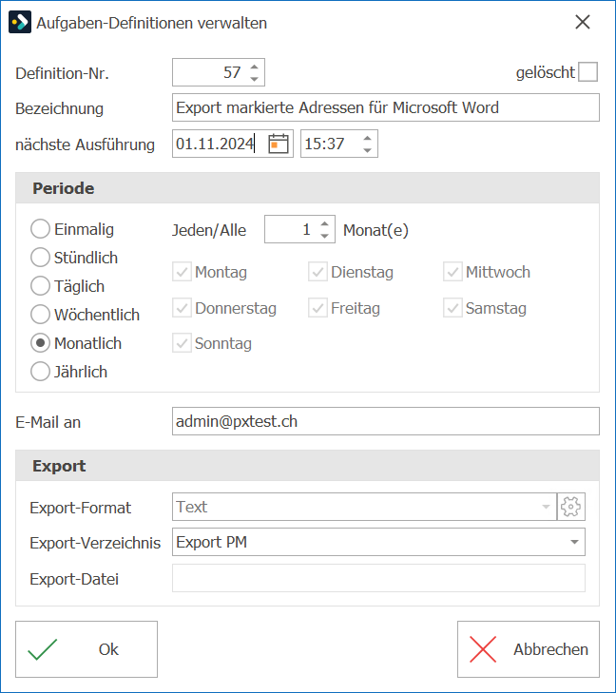This screenshot has width=616, height=693.
Task: Click the application logo in title bar
Action: (x=20, y=22)
